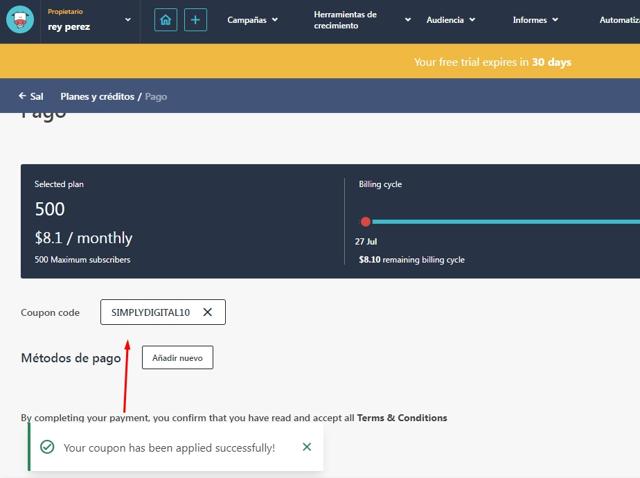Image resolution: width=640 pixels, height=478 pixels.
Task: Click the Billing cycle label
Action: (x=380, y=185)
